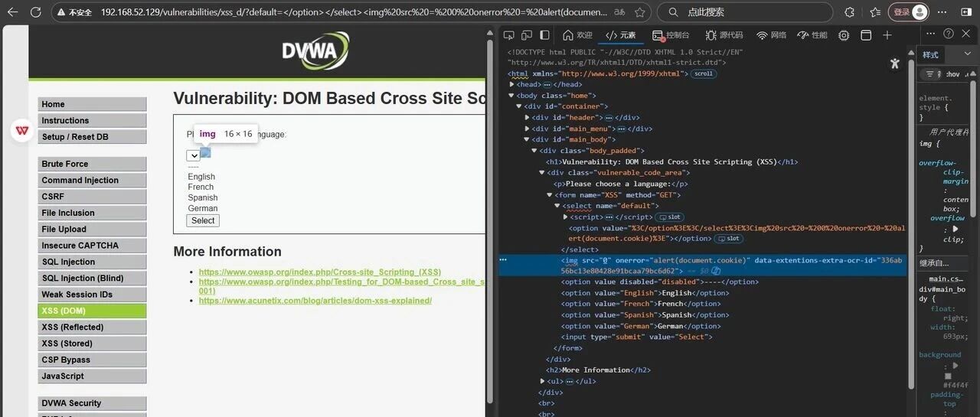Toggle the DevTools sidebar panel icon
Viewport: 980px width, 417px height.
point(545,35)
